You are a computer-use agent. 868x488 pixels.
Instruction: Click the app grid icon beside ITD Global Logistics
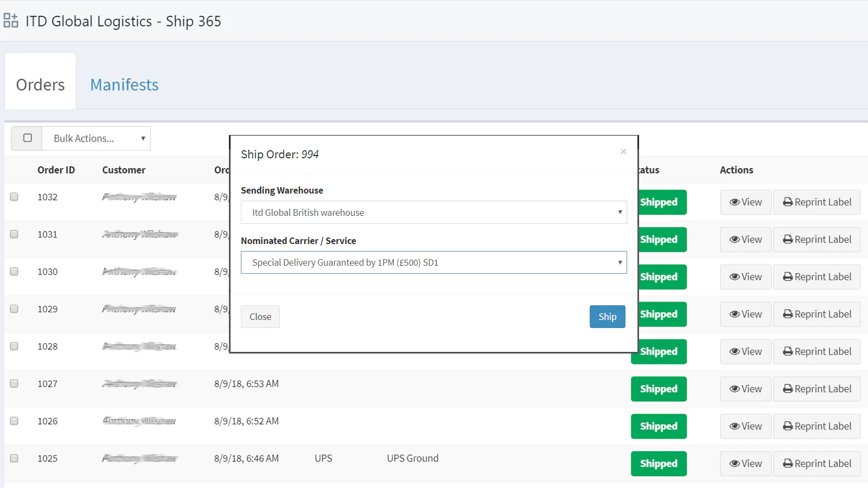(11, 21)
